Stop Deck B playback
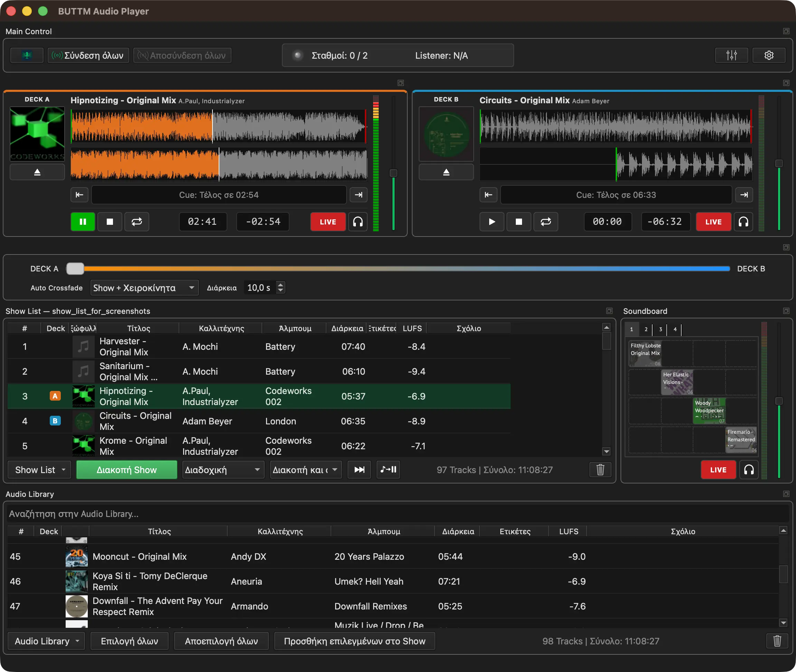This screenshot has width=796, height=672. tap(519, 222)
